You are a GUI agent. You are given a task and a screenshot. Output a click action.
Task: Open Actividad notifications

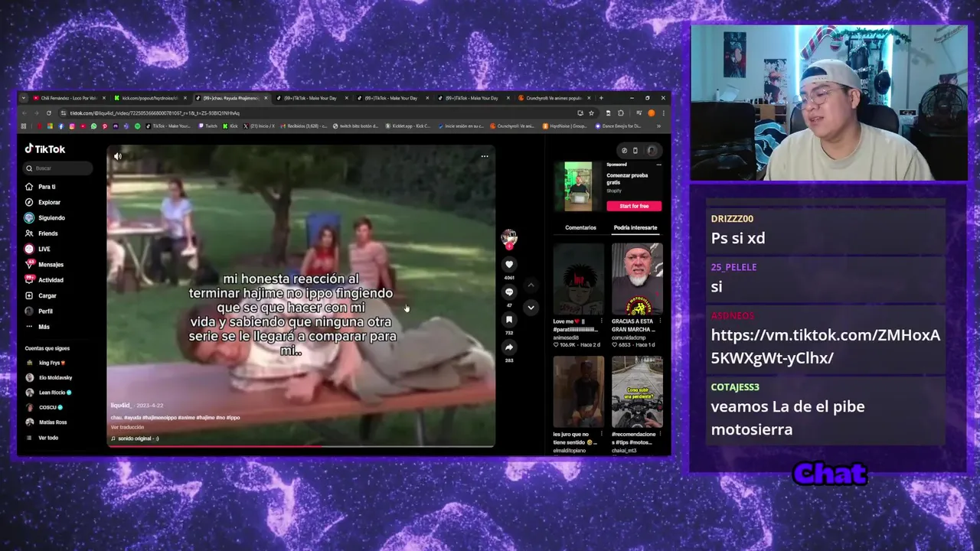click(44, 280)
